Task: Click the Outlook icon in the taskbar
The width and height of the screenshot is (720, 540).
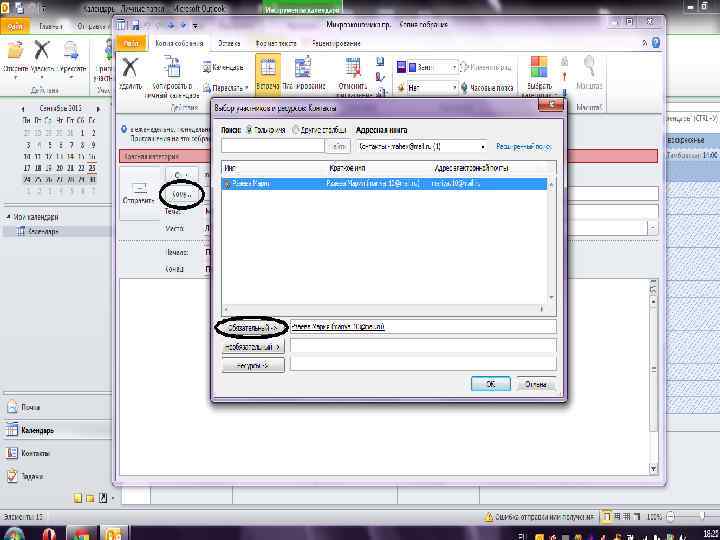Action: tap(113, 535)
